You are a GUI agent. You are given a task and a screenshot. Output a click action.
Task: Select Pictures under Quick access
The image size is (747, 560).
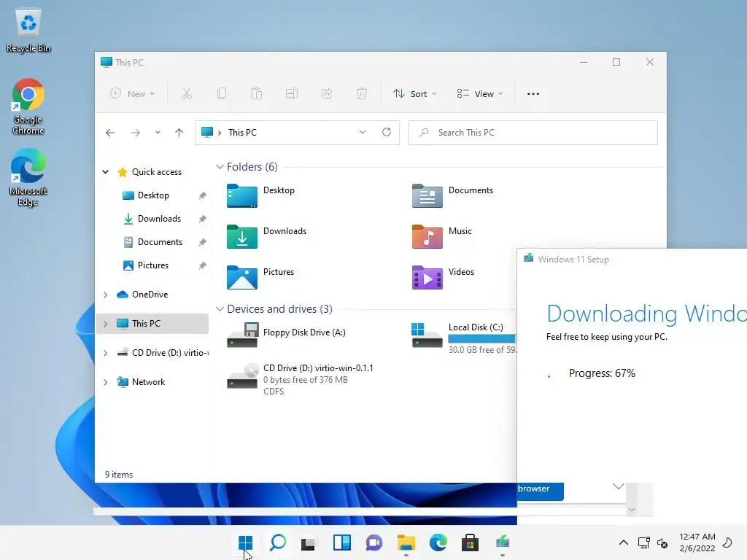(x=153, y=265)
